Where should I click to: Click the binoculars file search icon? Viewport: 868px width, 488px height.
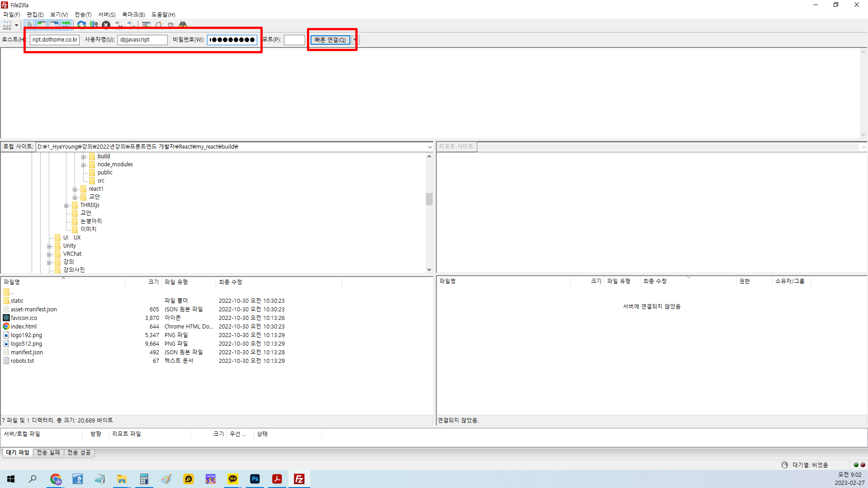tap(183, 25)
